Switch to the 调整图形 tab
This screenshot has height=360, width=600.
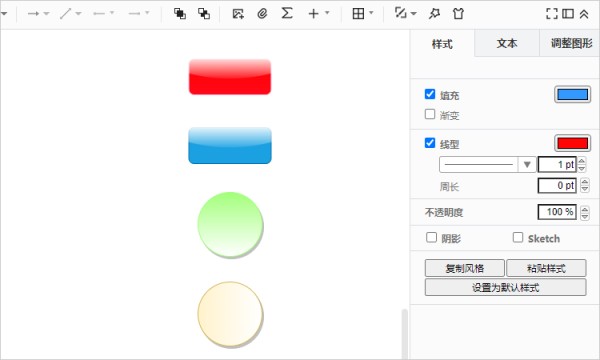570,43
